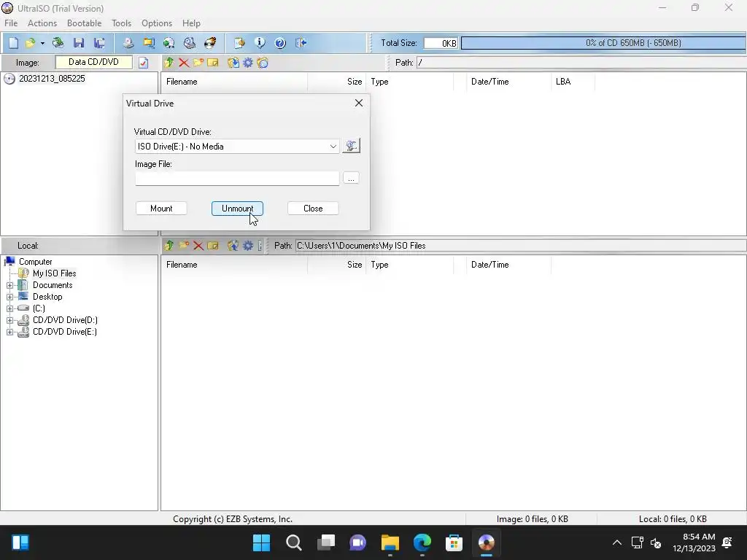Image resolution: width=747 pixels, height=560 pixels.
Task: Expand the (C:) drive tree node
Action: [x=9, y=308]
